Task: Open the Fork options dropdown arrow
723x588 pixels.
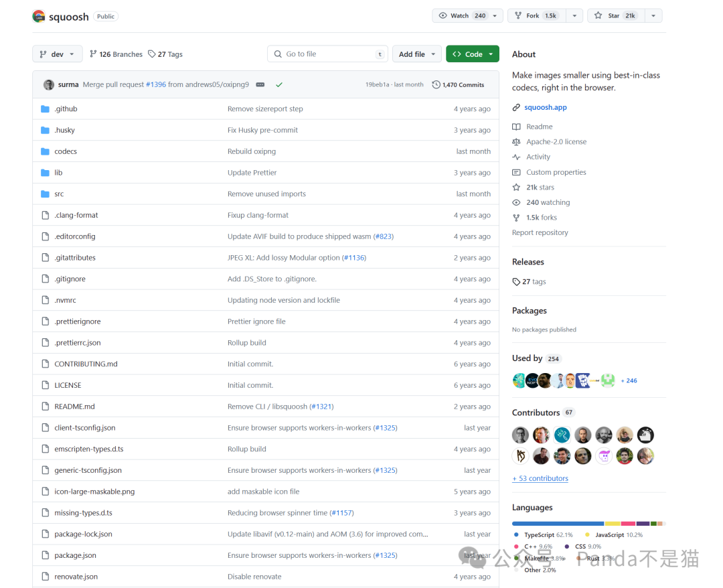Action: point(574,15)
